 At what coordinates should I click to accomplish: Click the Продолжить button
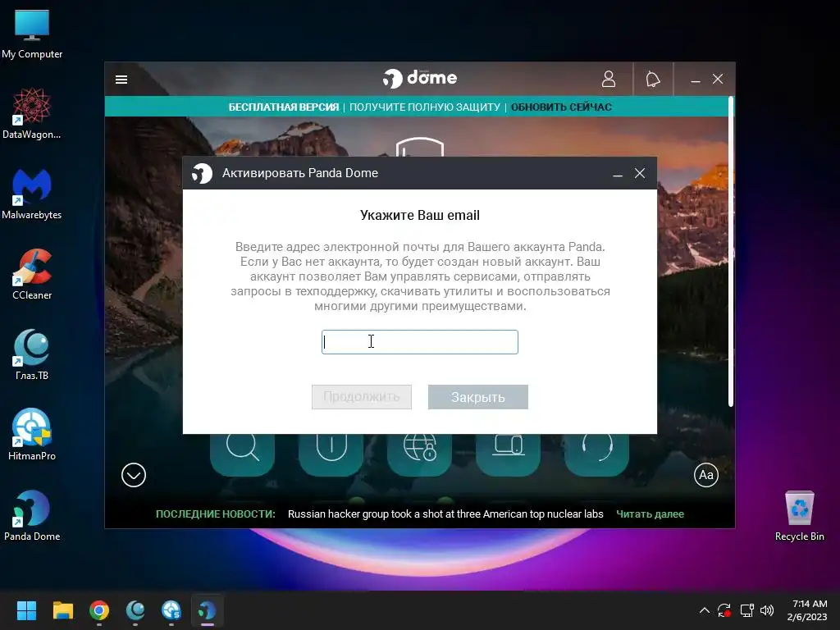coord(362,397)
